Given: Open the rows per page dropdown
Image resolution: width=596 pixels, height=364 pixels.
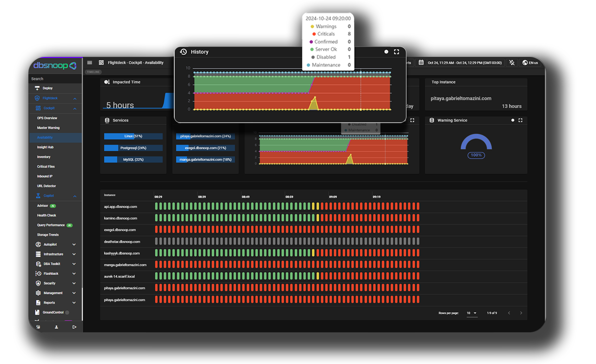Looking at the screenshot, I should [472, 313].
